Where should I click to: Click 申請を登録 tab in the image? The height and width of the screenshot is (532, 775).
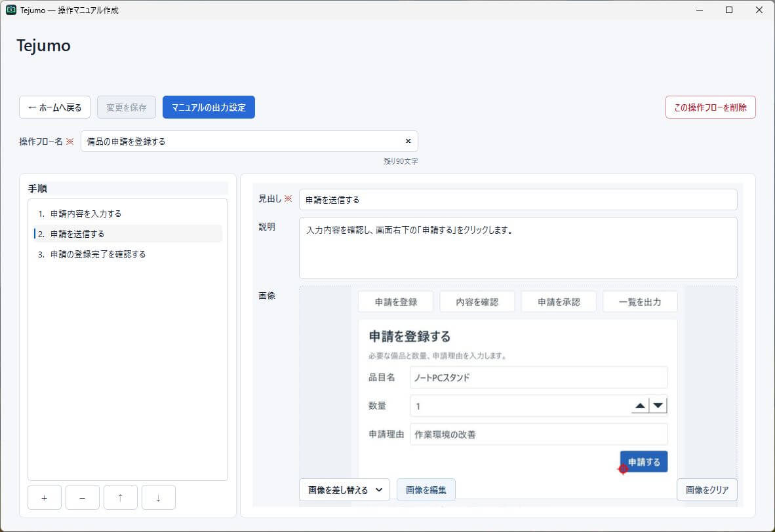(396, 302)
